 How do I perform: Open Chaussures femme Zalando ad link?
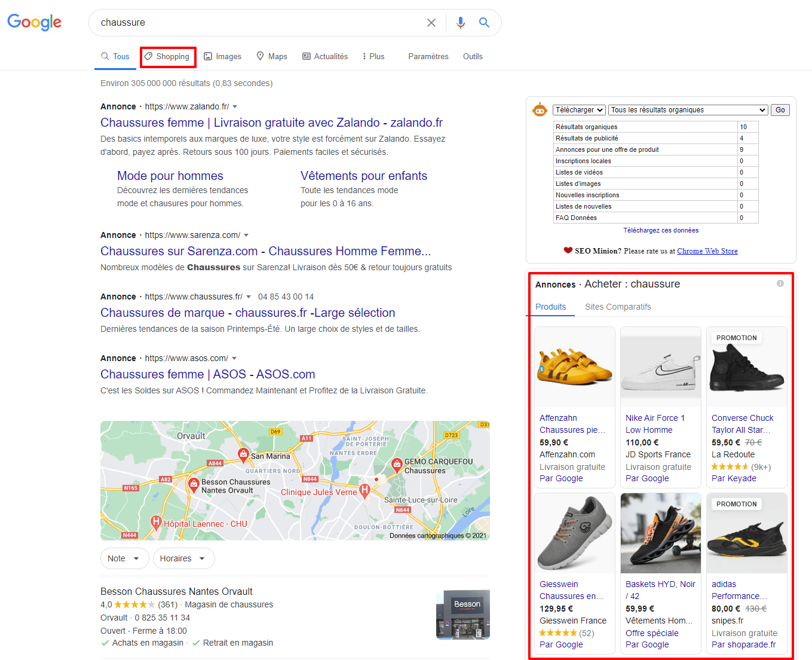pyautogui.click(x=271, y=123)
